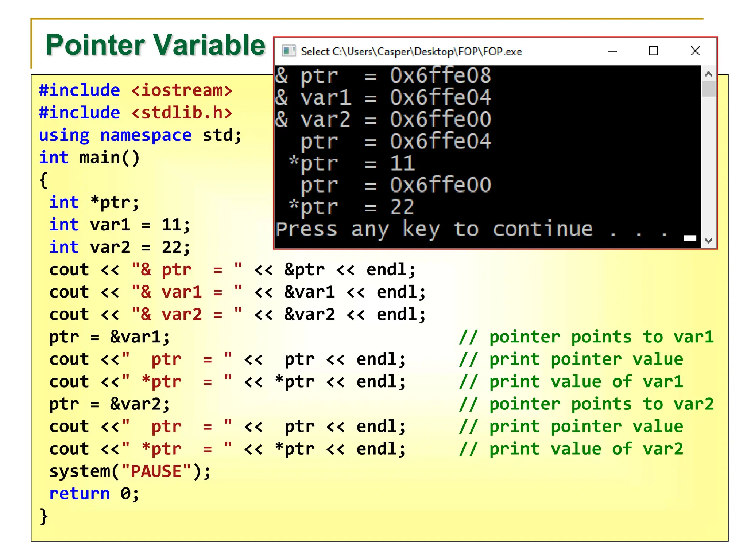Viewport: 747px width, 560px height.
Task: Click the 'using namespace std;' line
Action: 140,135
